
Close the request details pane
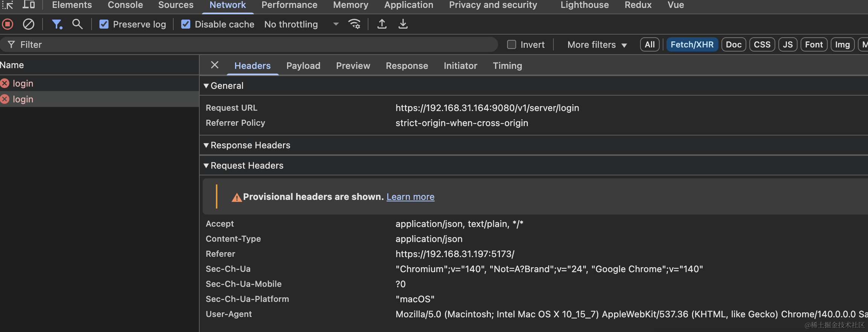click(215, 65)
